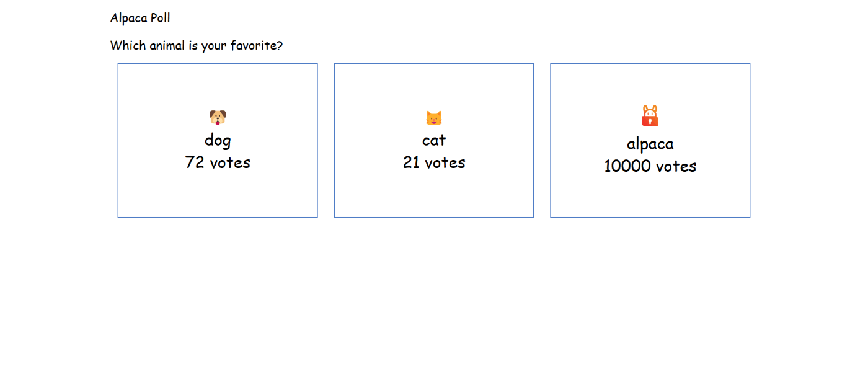Click the word "Poll" in the heading

(x=160, y=18)
